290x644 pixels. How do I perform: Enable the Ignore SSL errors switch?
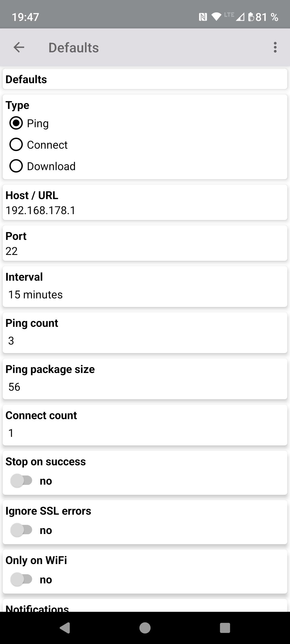tap(21, 530)
